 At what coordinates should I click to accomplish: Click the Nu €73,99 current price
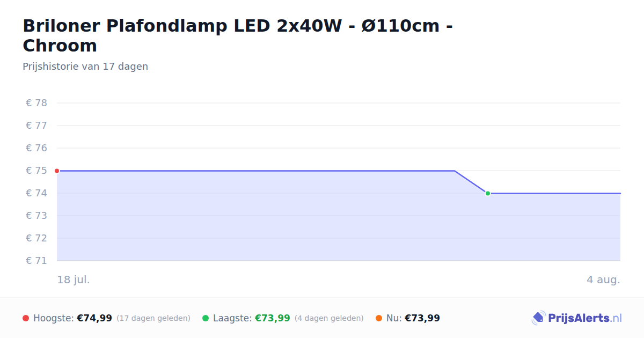click(x=422, y=318)
